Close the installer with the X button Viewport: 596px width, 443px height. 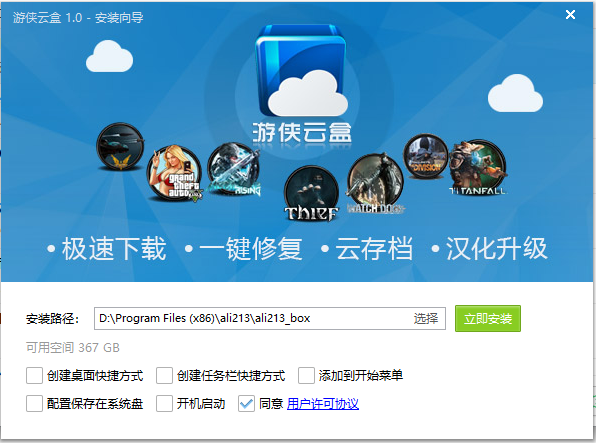[570, 14]
